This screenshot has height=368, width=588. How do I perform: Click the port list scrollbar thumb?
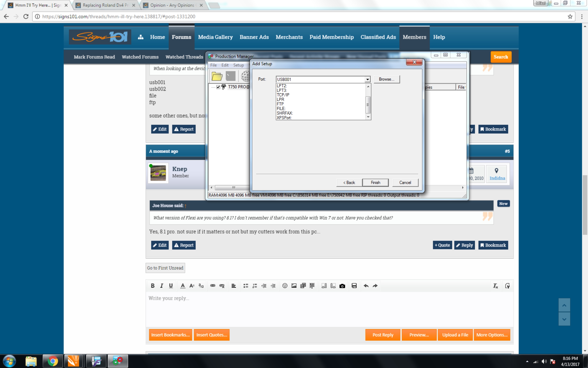tap(368, 105)
